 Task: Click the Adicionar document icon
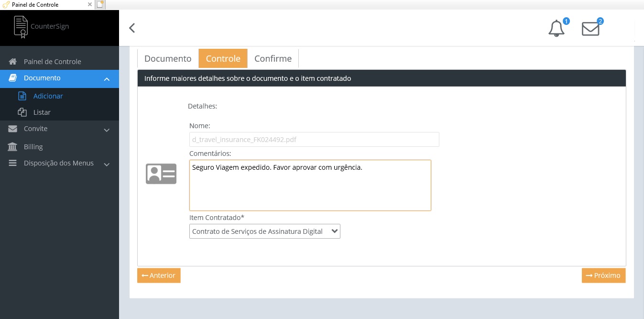coord(22,96)
